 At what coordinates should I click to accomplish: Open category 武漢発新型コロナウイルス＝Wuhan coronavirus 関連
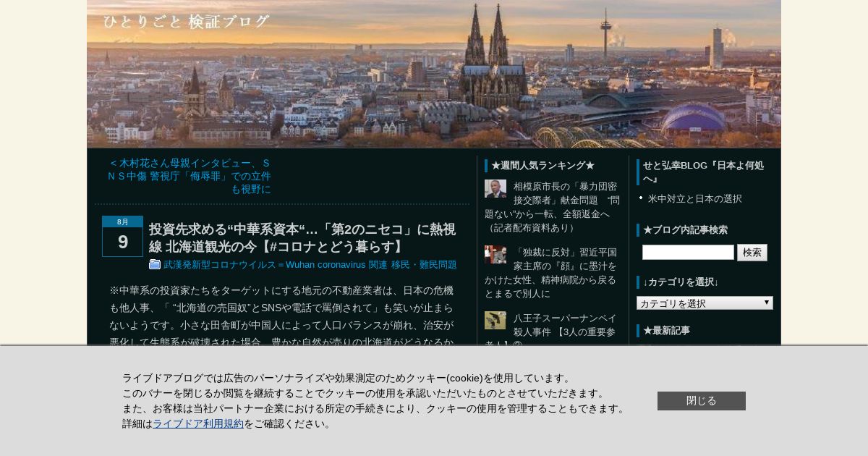tap(276, 265)
